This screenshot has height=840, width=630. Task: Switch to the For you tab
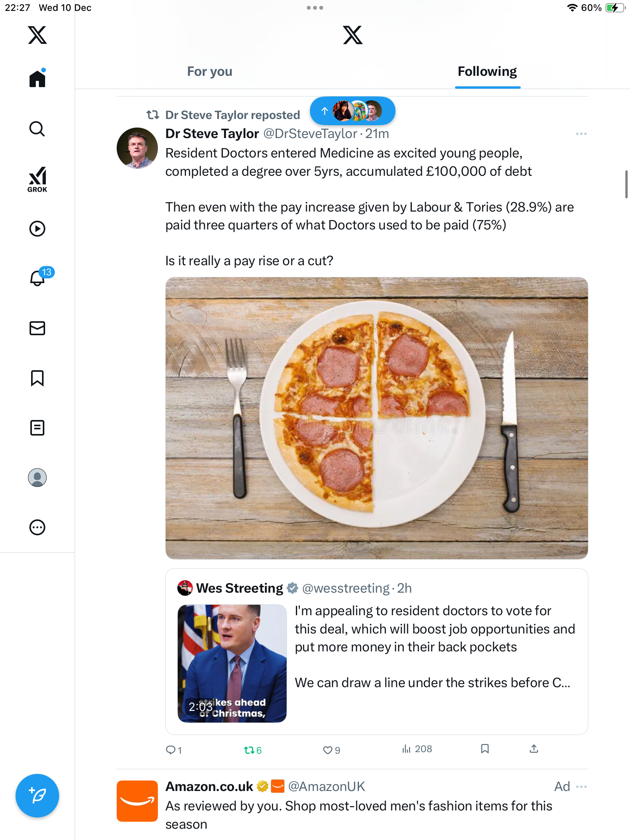tap(210, 72)
